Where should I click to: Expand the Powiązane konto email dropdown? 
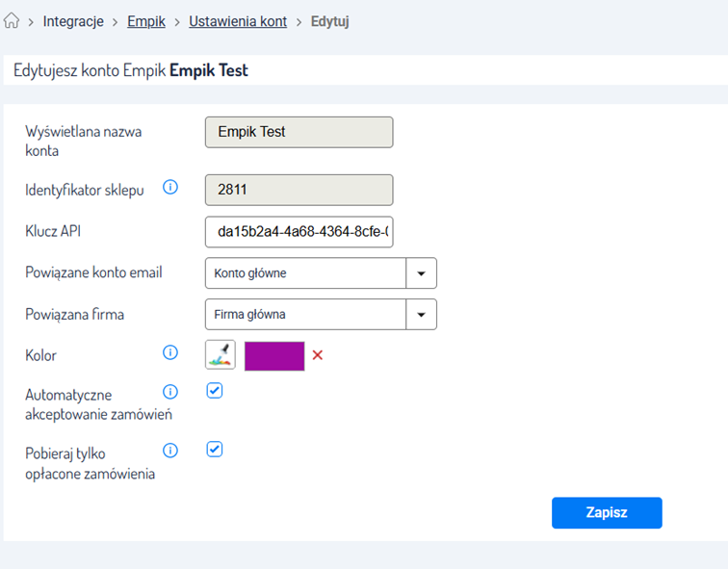point(421,273)
